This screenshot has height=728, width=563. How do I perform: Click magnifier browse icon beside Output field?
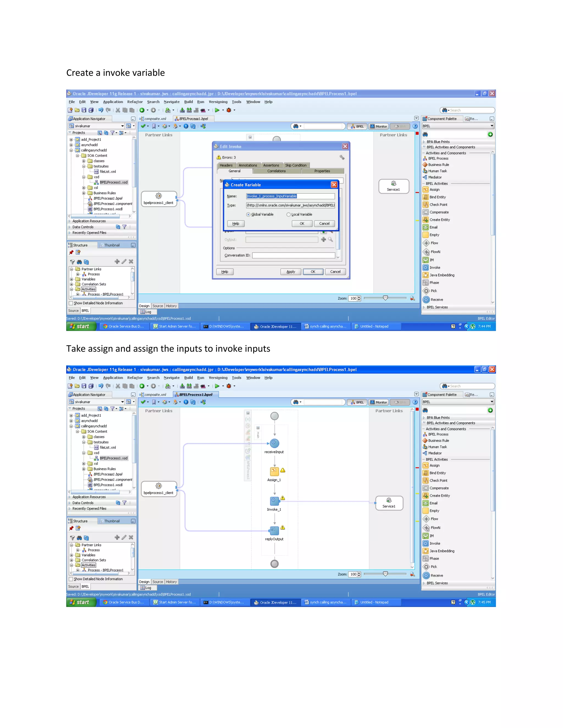coord(330,239)
